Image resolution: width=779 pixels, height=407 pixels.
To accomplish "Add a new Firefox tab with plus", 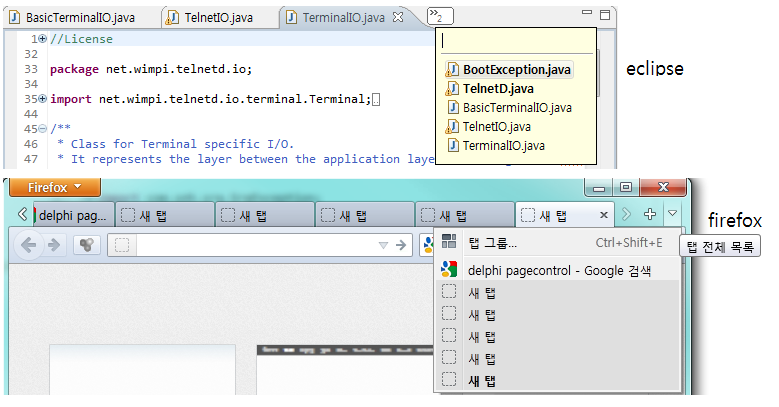I will pos(650,215).
